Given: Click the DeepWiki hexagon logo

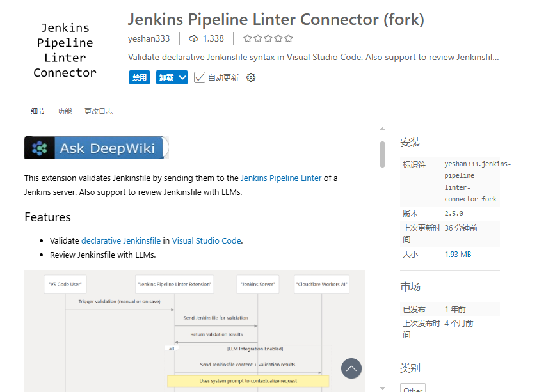Looking at the screenshot, I should [x=40, y=147].
